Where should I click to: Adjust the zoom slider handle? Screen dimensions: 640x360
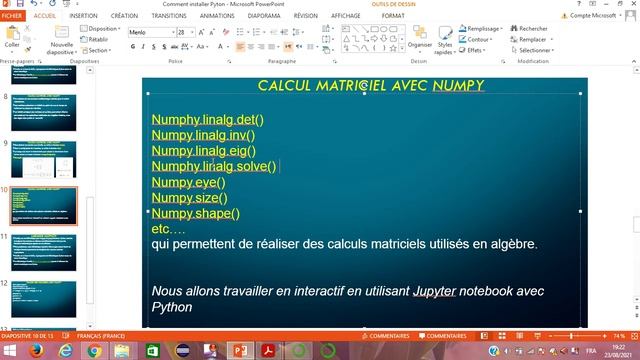[x=571, y=336]
